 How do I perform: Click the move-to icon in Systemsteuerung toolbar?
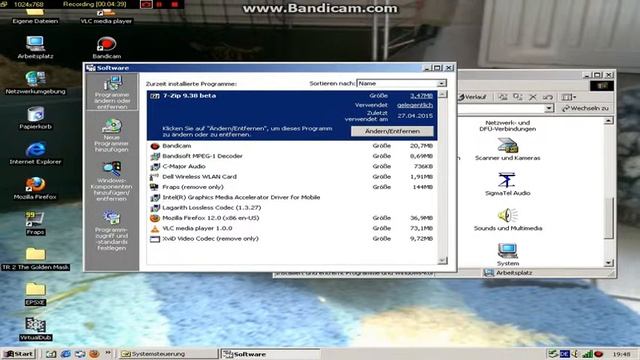[x=503, y=97]
